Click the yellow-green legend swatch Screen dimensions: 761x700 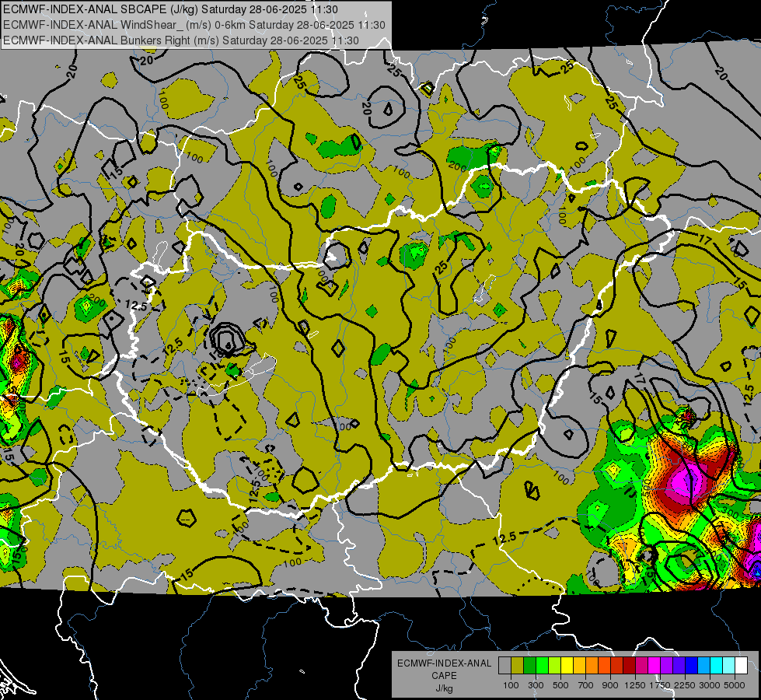(554, 665)
